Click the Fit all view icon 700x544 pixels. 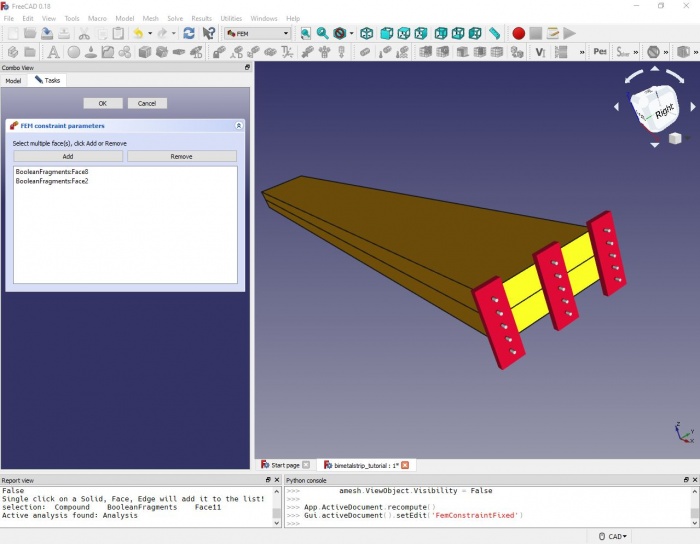pyautogui.click(x=306, y=33)
